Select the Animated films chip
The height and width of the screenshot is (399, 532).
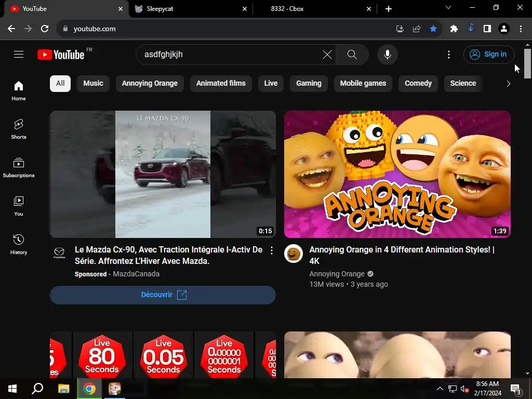pyautogui.click(x=221, y=84)
